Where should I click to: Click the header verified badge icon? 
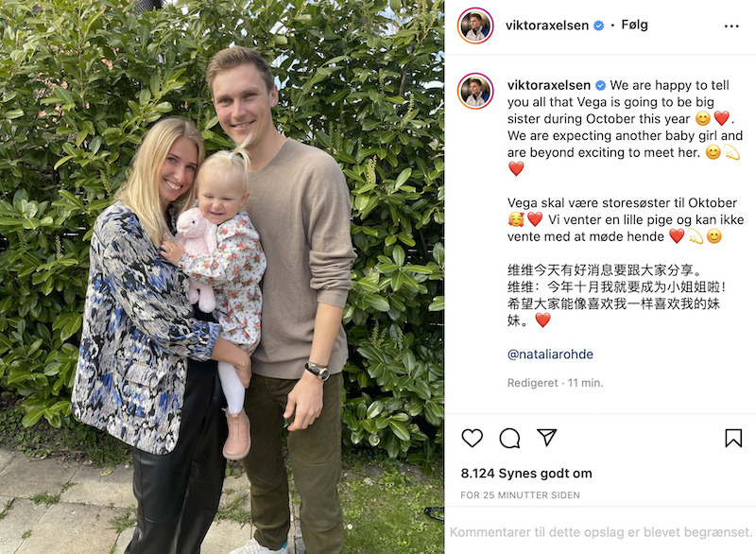599,26
